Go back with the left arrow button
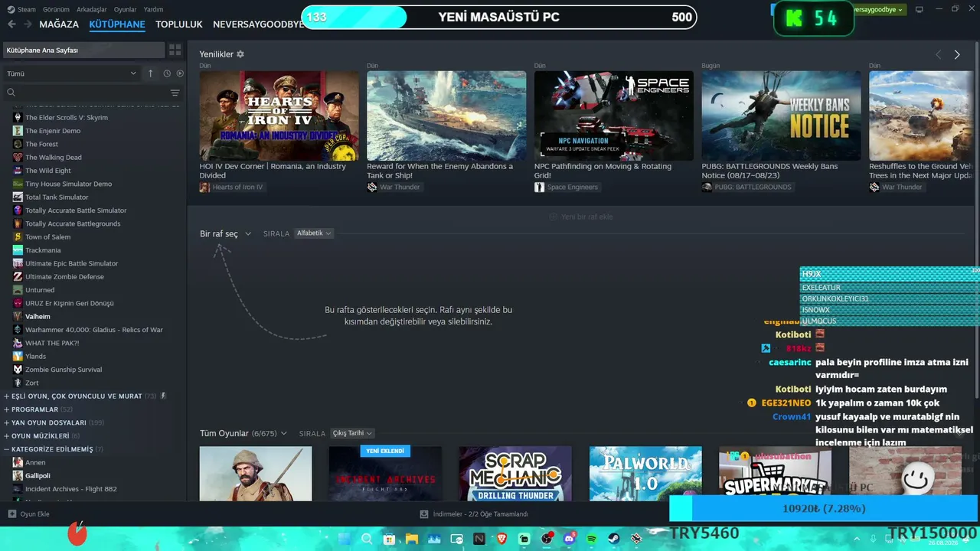 [11, 24]
